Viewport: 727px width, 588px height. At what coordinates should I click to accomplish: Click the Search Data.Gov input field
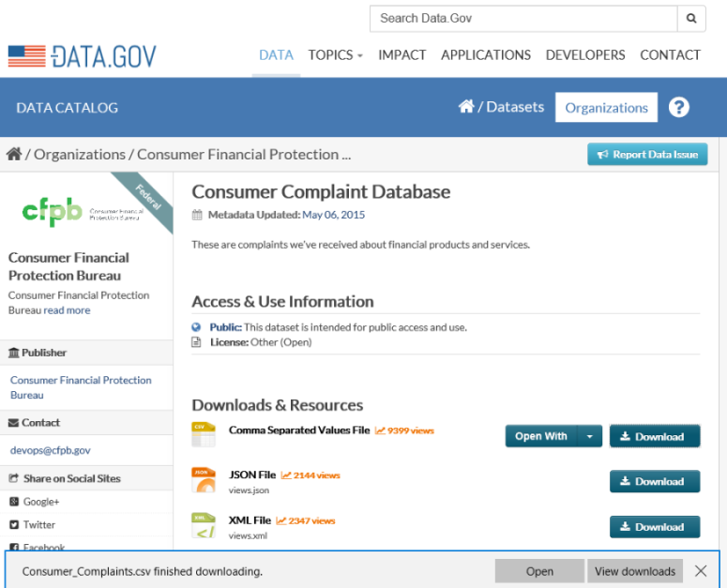pyautogui.click(x=523, y=19)
